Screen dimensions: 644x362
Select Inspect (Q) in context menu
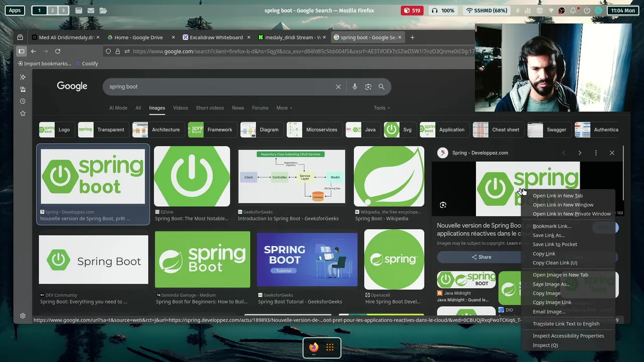click(x=545, y=345)
